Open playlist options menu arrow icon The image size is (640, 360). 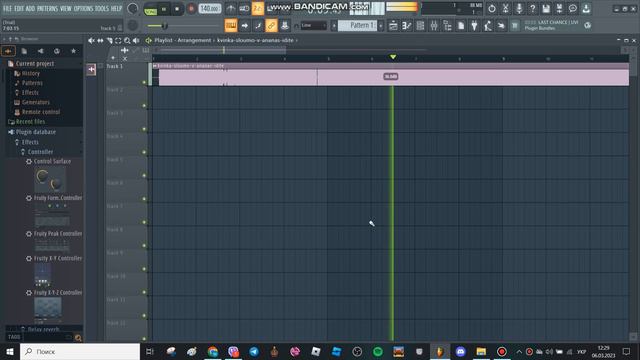pyautogui.click(x=149, y=40)
